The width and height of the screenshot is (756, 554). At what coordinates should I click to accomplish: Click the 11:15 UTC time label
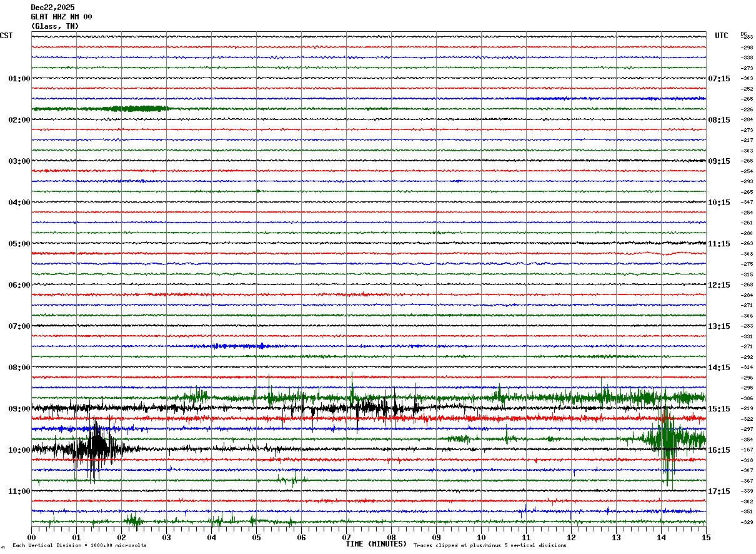click(719, 244)
